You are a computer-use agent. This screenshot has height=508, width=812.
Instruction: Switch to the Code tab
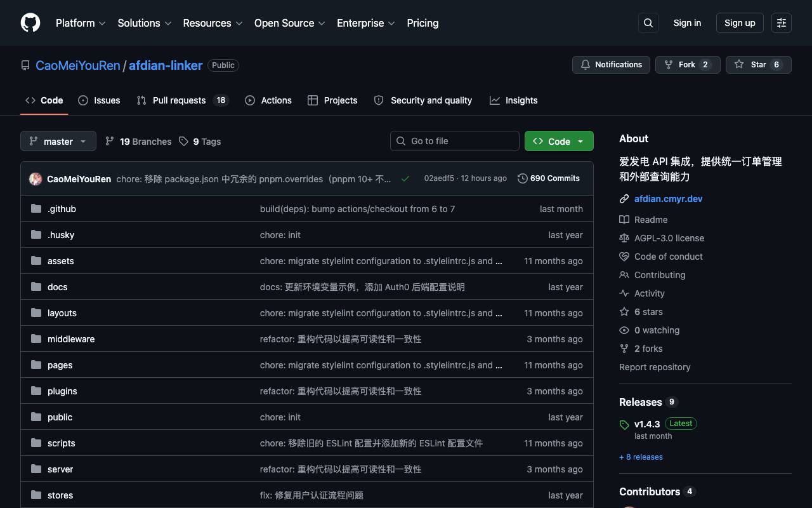coord(44,100)
